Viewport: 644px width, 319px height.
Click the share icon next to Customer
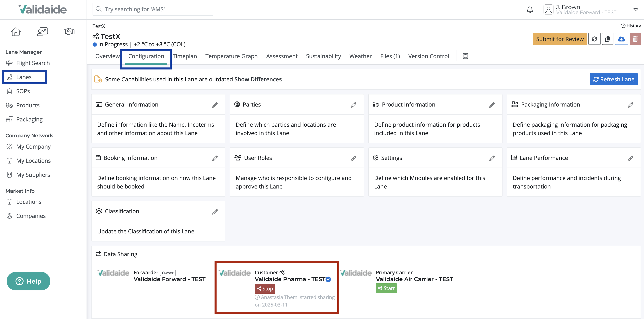pyautogui.click(x=282, y=272)
